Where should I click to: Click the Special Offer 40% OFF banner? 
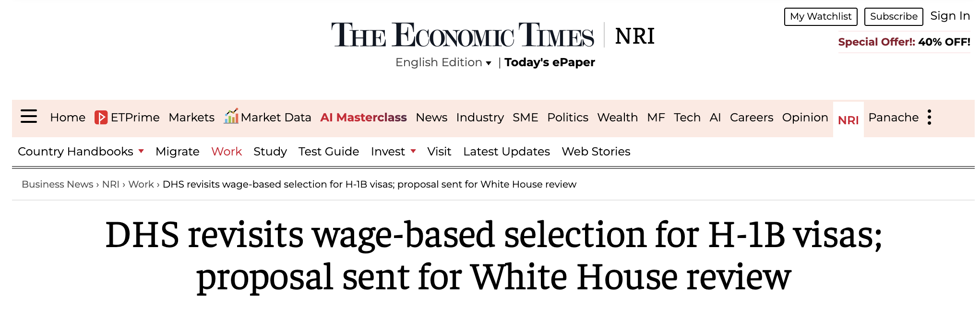coord(904,42)
